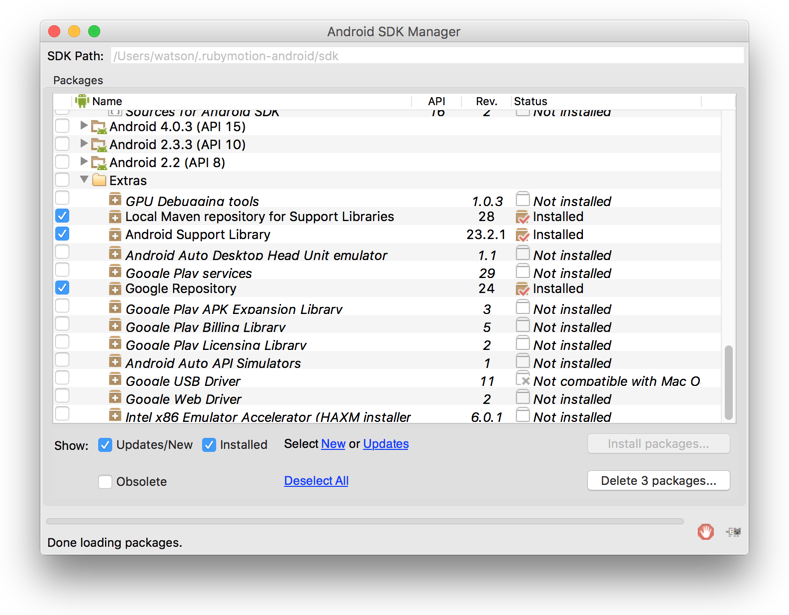Open the SDK Manager log icon
The image size is (789, 615).
734,531
